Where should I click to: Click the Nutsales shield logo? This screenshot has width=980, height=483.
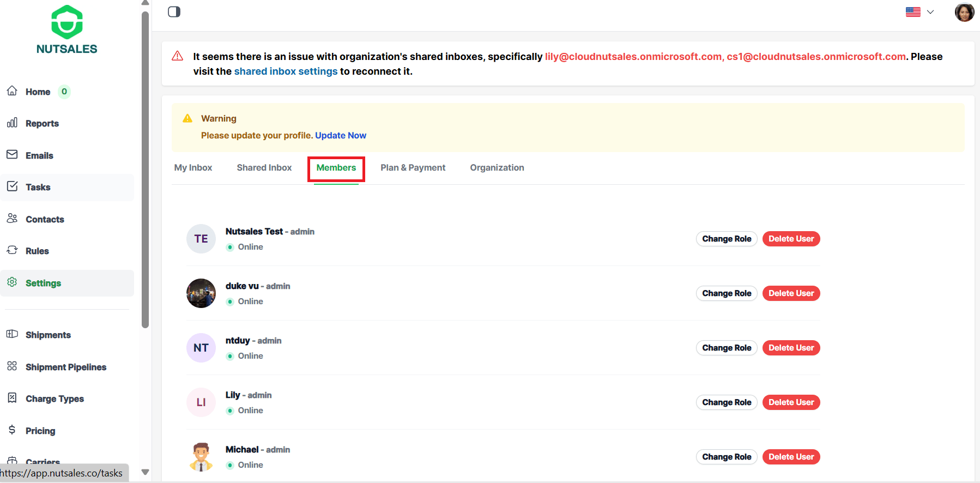[67, 22]
